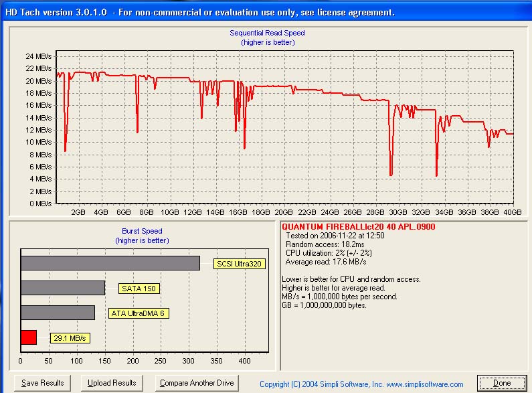532x393 pixels.
Task: Click the 'GB = 1,000,000,000 bytes' note
Action: click(x=324, y=305)
